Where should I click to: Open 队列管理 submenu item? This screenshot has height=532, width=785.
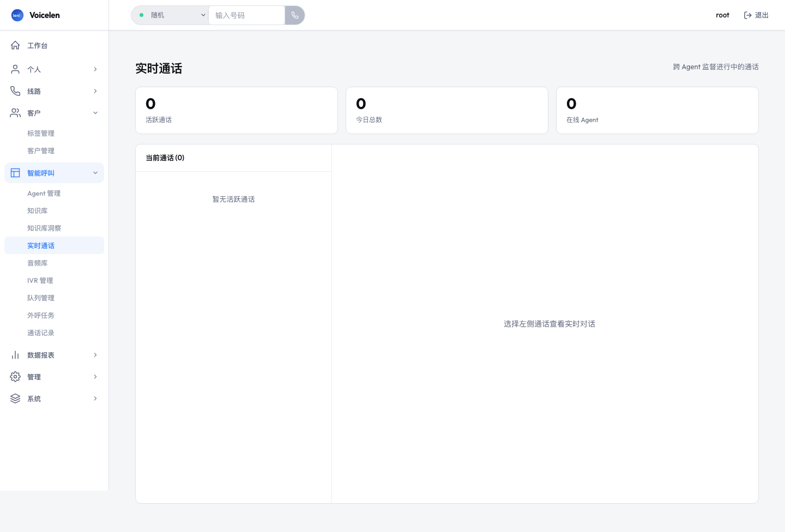pyautogui.click(x=54, y=298)
